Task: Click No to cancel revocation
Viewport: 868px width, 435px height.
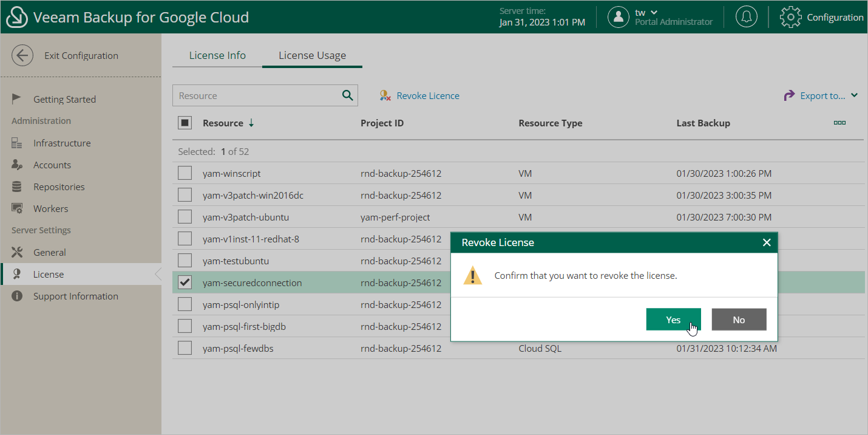Action: (739, 320)
